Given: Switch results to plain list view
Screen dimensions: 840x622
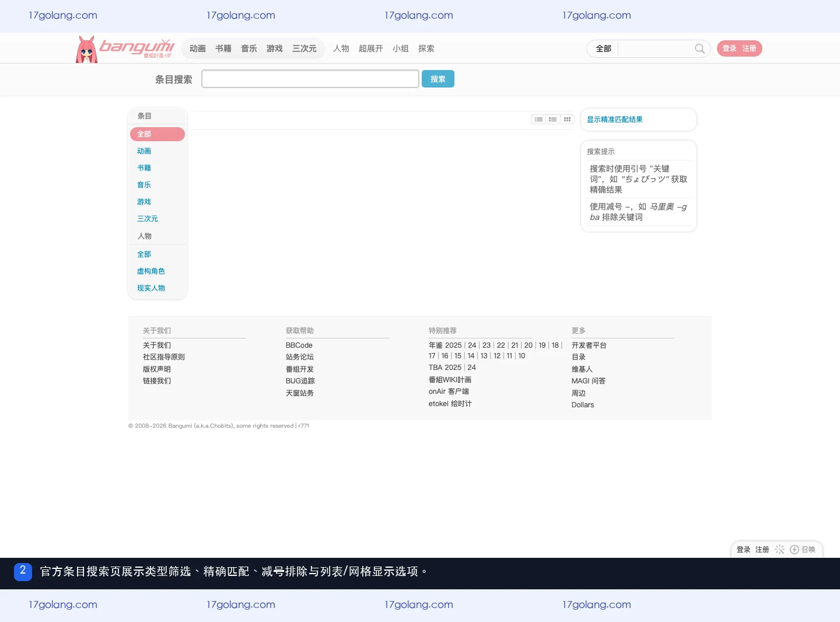Looking at the screenshot, I should (x=538, y=119).
